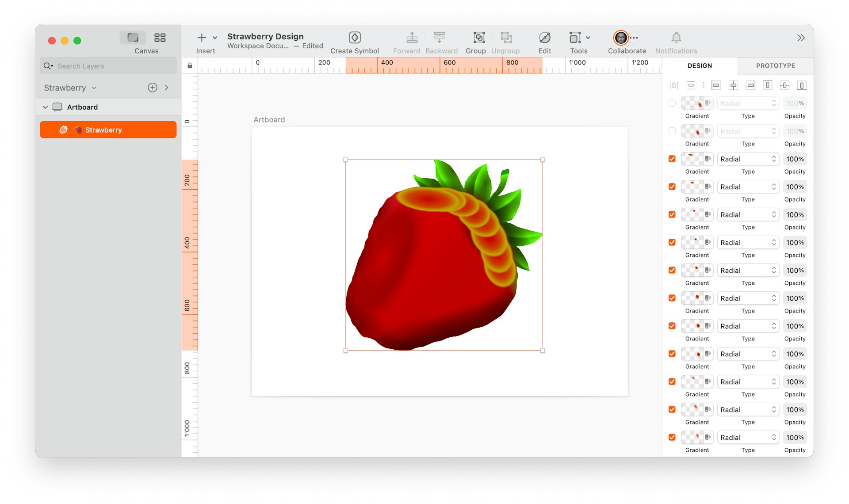The height and width of the screenshot is (504, 849).
Task: Switch to the PROTOTYPE tab
Action: click(775, 65)
